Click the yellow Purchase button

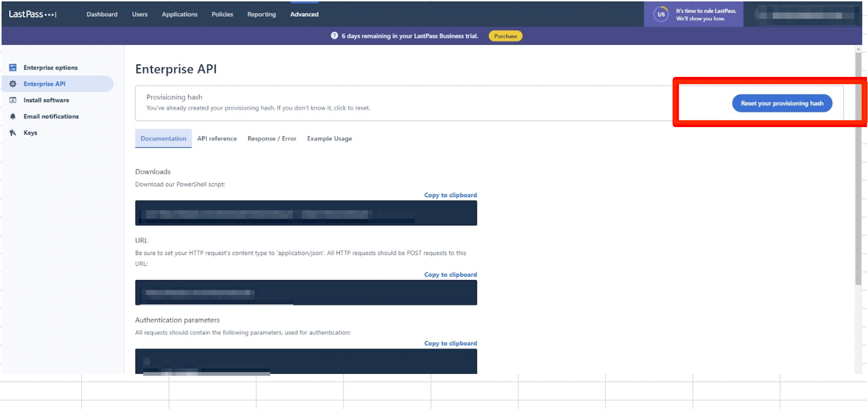tap(505, 36)
